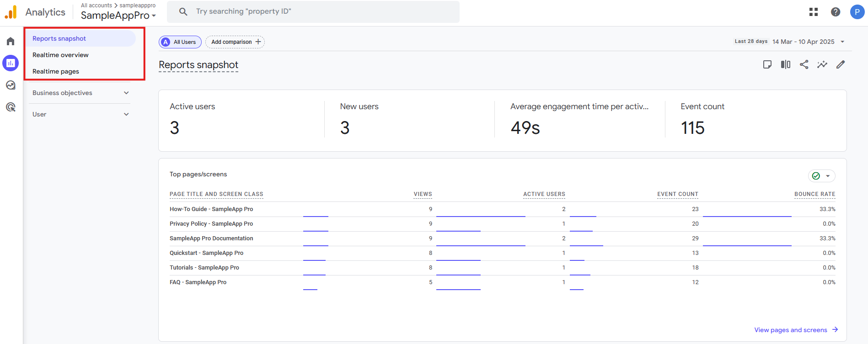This screenshot has height=344, width=868.
Task: Click the Top pages/screens card title
Action: point(198,174)
